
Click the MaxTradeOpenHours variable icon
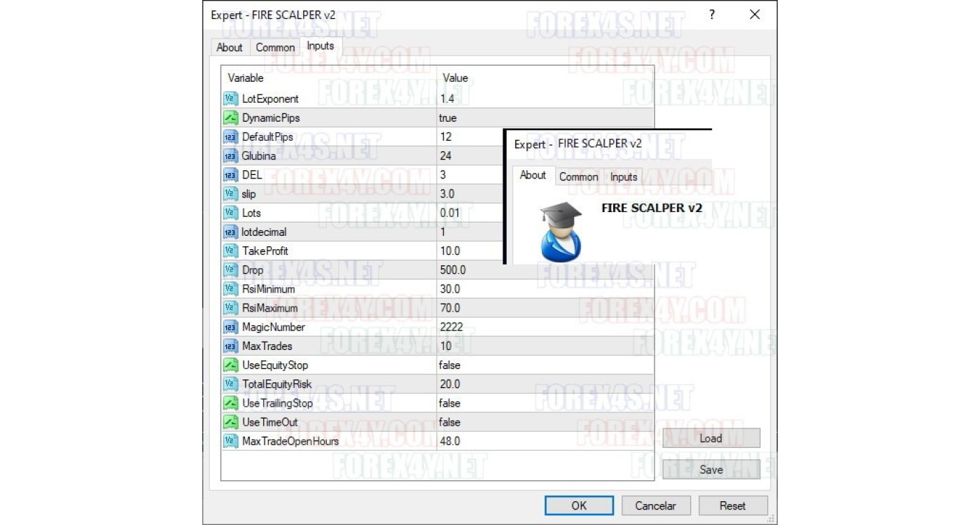pos(231,441)
